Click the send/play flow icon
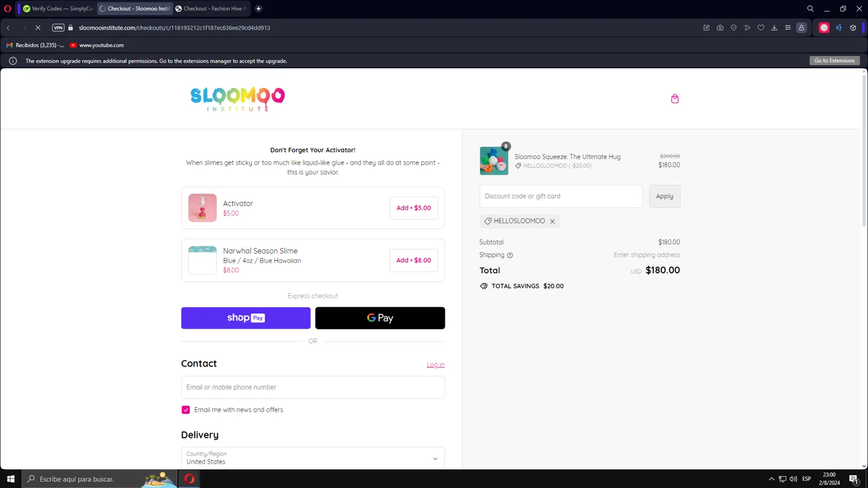This screenshot has width=868, height=488. coord(747,28)
